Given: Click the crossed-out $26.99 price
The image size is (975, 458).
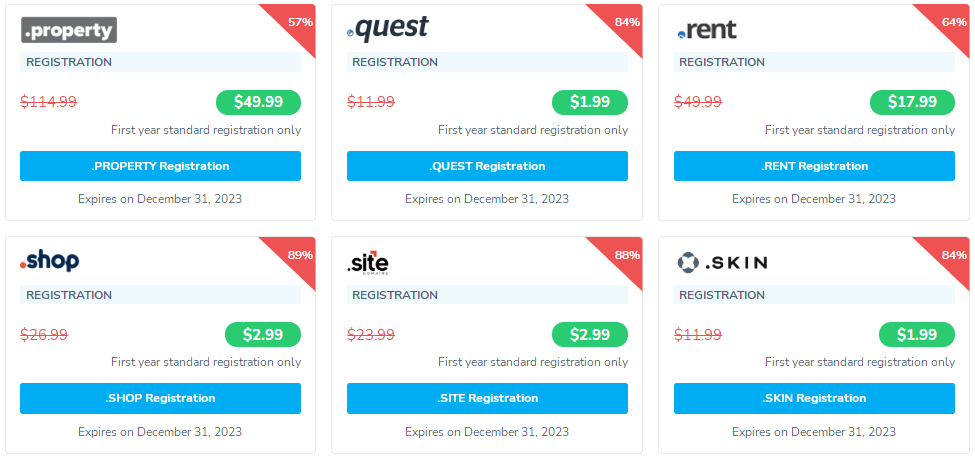Looking at the screenshot, I should click(44, 335).
